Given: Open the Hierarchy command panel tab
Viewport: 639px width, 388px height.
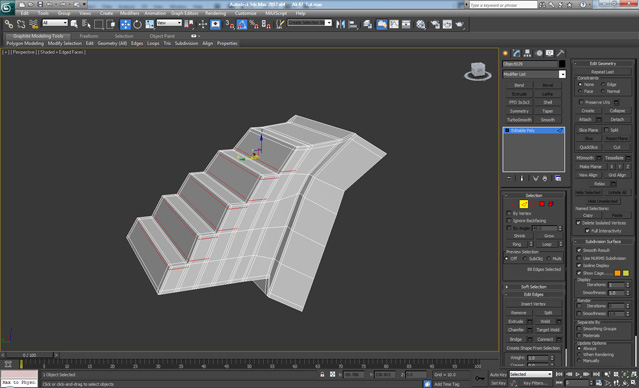Looking at the screenshot, I should [x=527, y=53].
